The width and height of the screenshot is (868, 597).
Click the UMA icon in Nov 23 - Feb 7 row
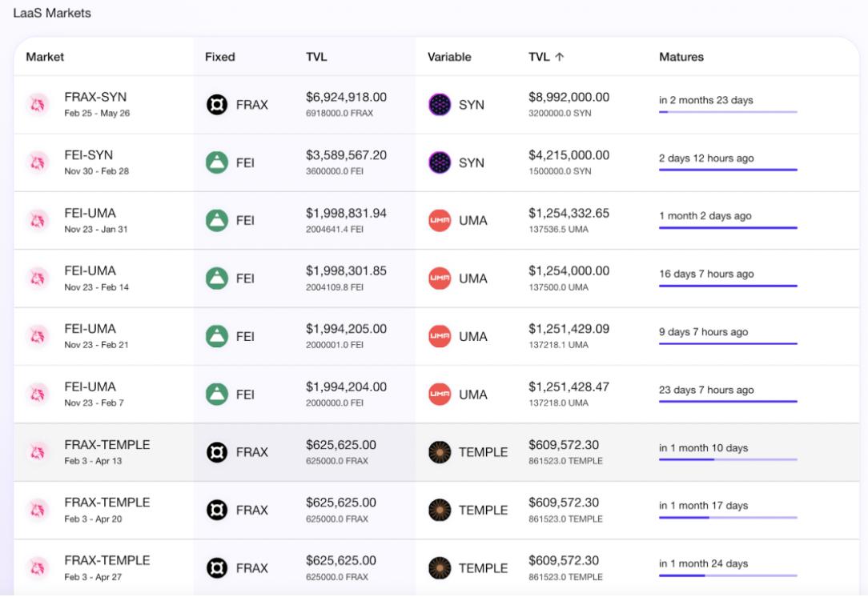coord(440,395)
